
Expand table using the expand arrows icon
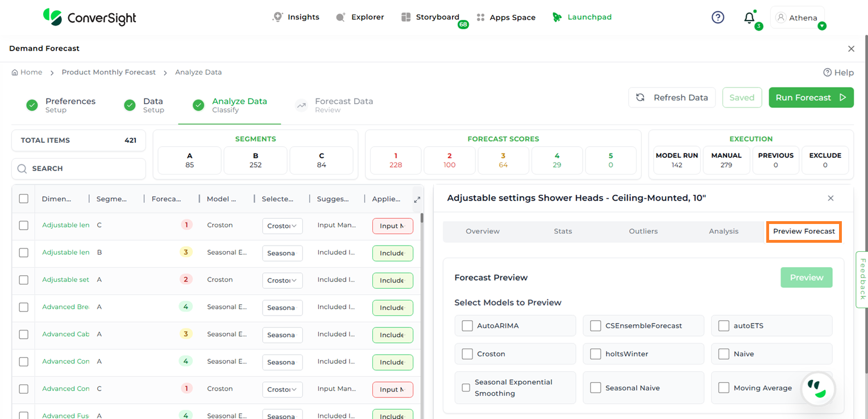point(417,200)
